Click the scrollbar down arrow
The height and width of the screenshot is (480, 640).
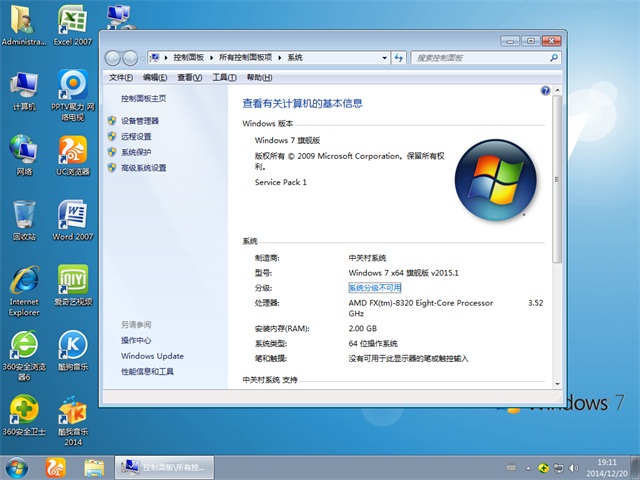pos(557,384)
